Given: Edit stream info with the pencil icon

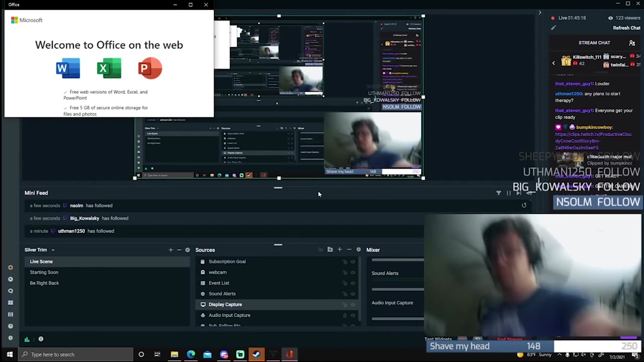Looking at the screenshot, I should click(x=553, y=28).
